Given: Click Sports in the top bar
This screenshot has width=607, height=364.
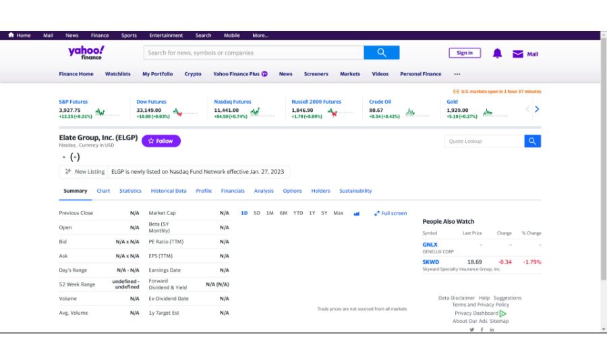Looking at the screenshot, I should tap(129, 35).
